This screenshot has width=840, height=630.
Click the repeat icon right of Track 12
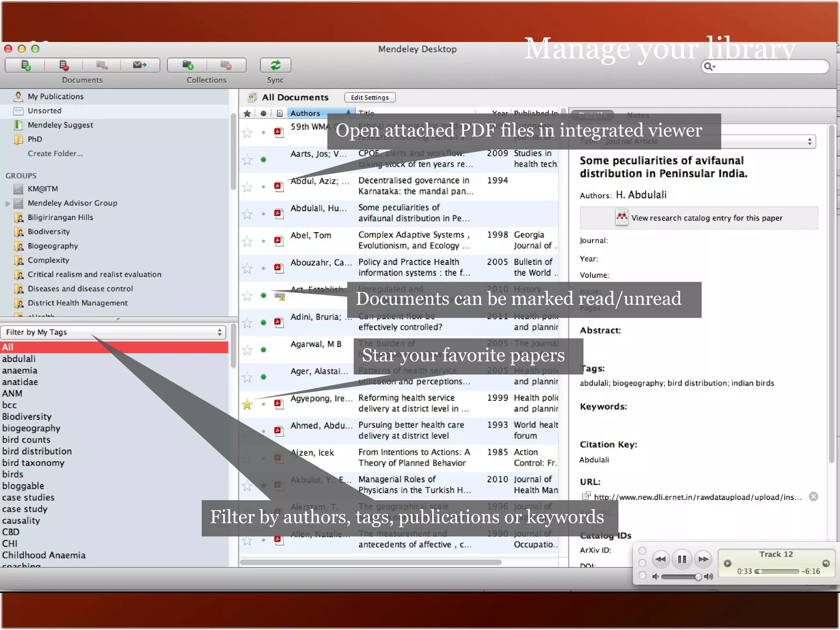(x=826, y=563)
